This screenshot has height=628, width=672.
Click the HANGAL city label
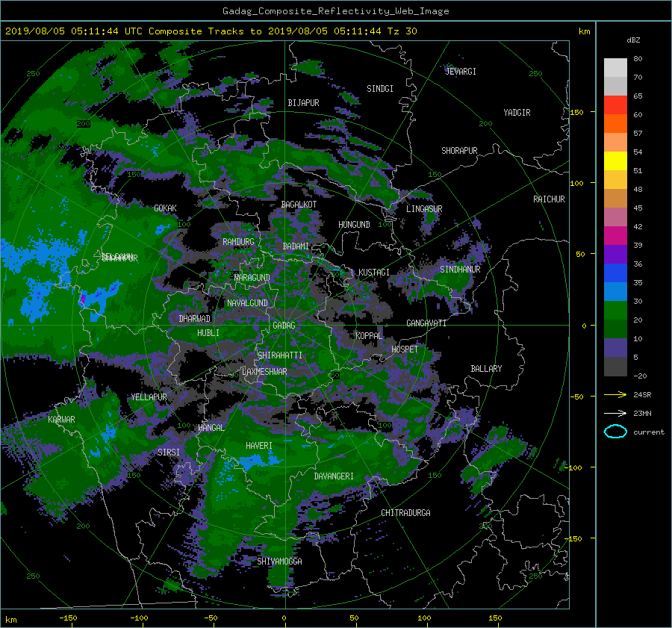click(x=211, y=428)
